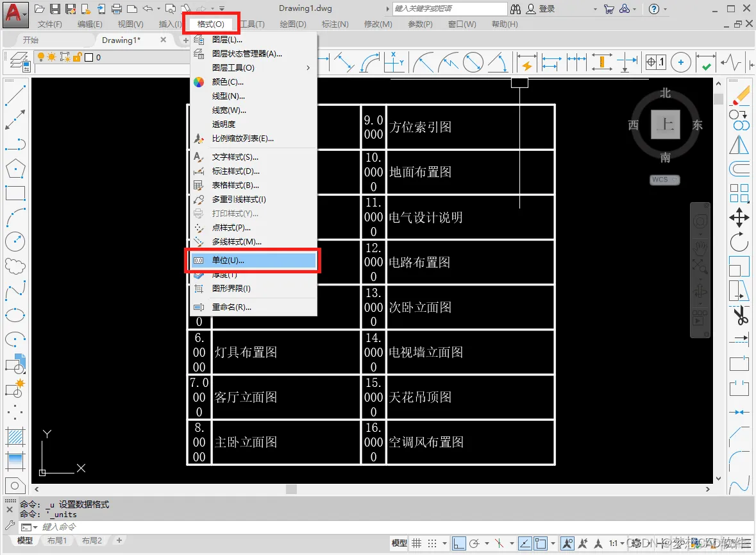
Task: Select the Jogged radius dimension tool
Action: 448,62
